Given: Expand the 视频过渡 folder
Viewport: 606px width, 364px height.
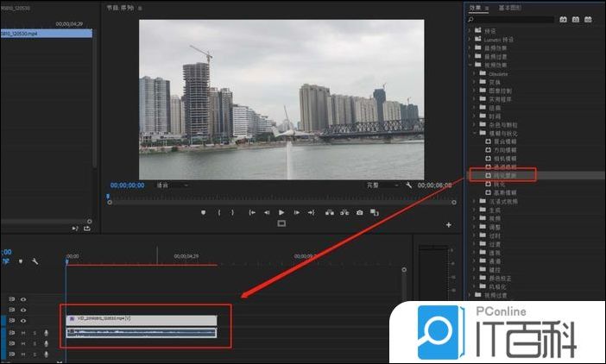Looking at the screenshot, I should (470, 295).
